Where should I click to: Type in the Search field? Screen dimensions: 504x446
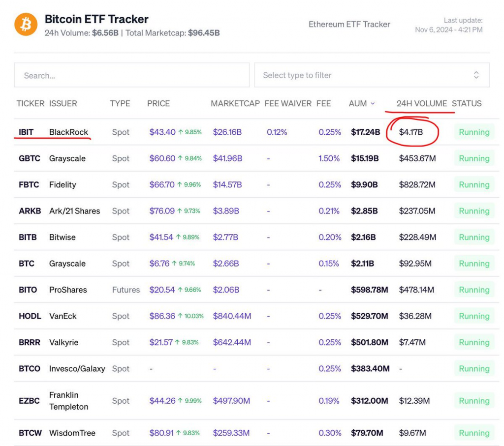[131, 75]
